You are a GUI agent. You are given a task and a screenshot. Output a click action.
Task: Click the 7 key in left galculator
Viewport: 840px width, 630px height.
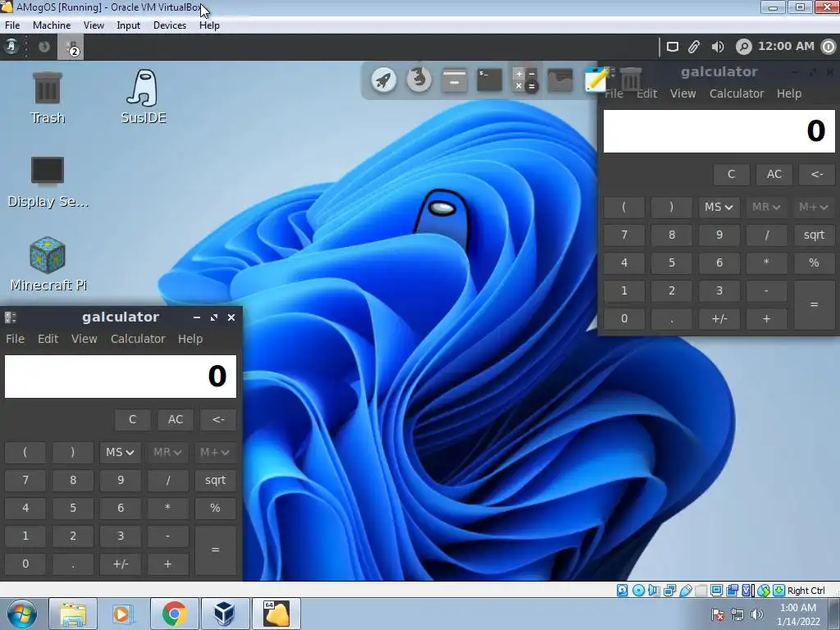(25, 480)
